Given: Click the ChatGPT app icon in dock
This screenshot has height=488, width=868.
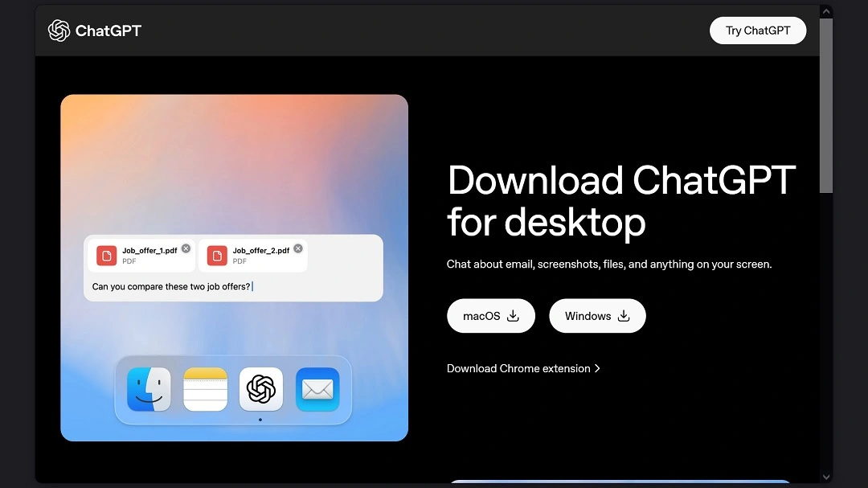Looking at the screenshot, I should 261,389.
